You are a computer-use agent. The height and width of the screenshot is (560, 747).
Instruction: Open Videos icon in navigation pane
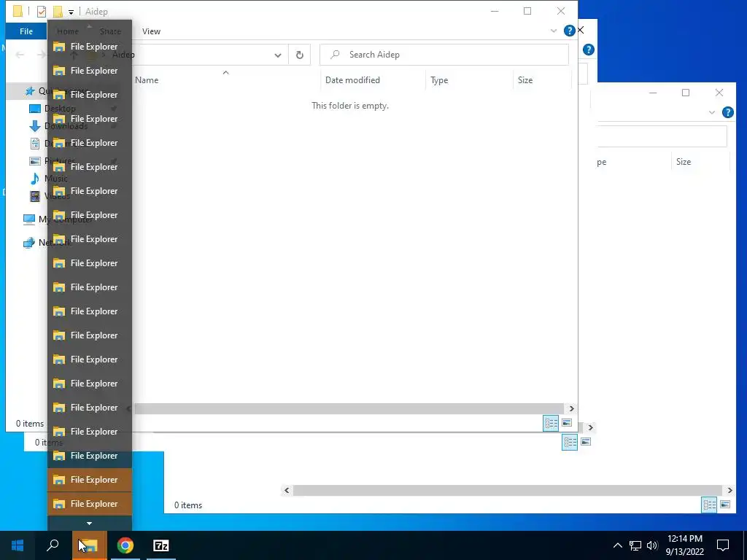click(35, 196)
